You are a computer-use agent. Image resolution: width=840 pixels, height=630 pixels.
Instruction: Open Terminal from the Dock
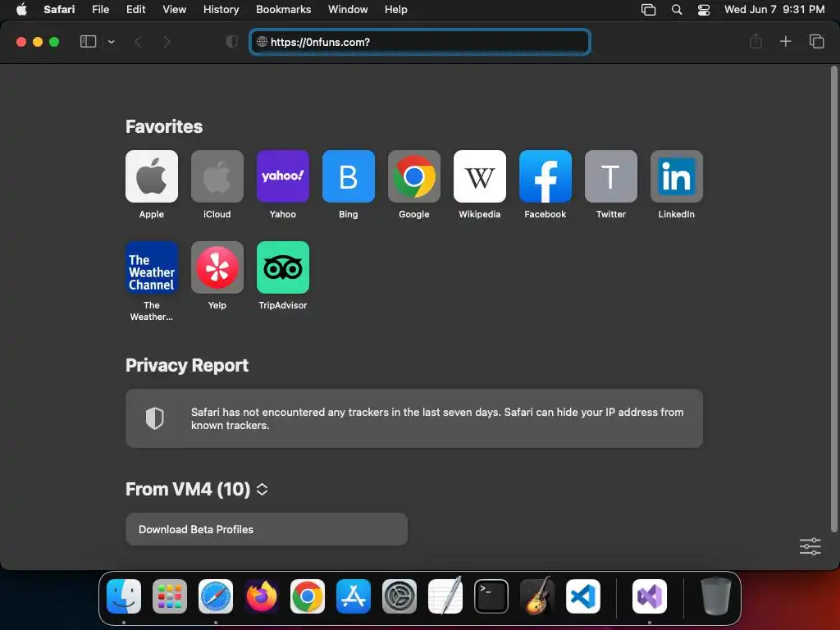(491, 596)
